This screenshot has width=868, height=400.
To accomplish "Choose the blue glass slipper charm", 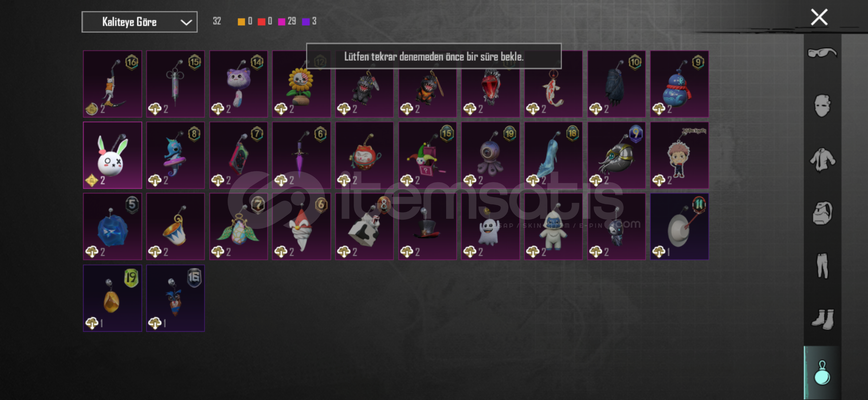I will [553, 155].
